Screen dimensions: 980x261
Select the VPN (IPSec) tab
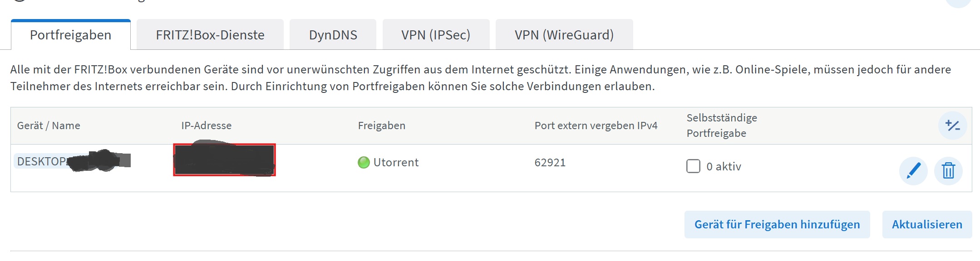(x=435, y=34)
